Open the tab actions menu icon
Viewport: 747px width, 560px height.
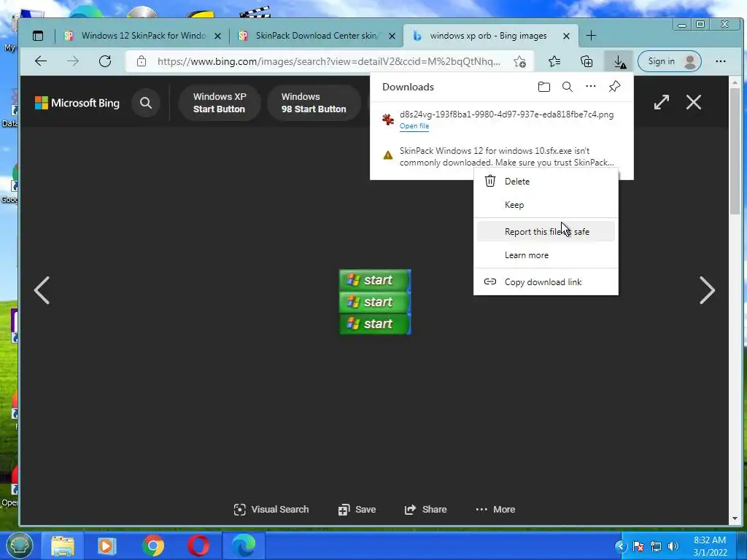[38, 36]
